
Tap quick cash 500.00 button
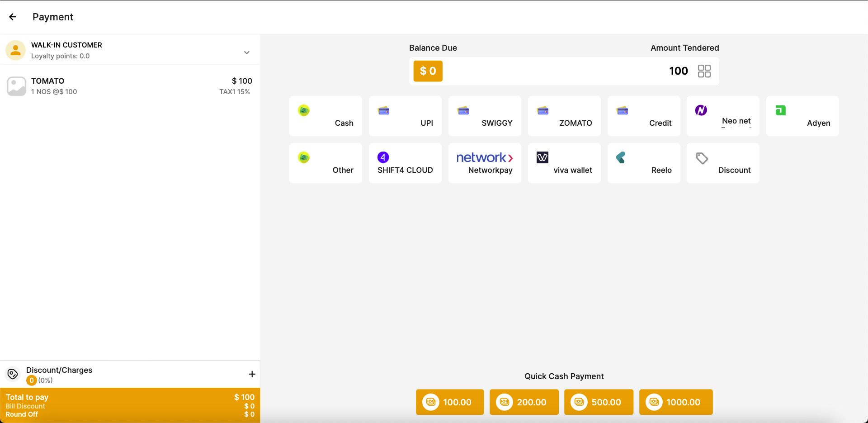pos(599,402)
